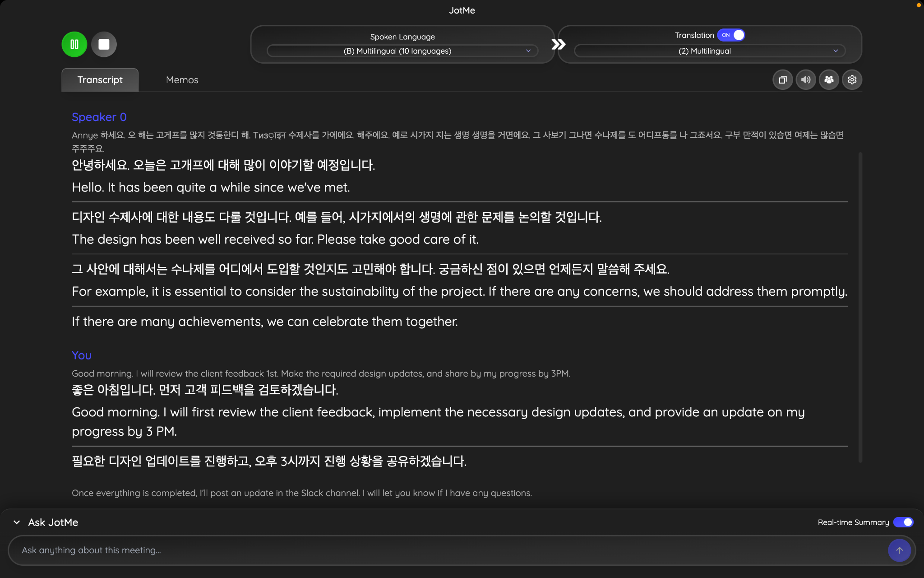Click the line starting '디자인 수제사에 대한 내용도'

tap(337, 217)
